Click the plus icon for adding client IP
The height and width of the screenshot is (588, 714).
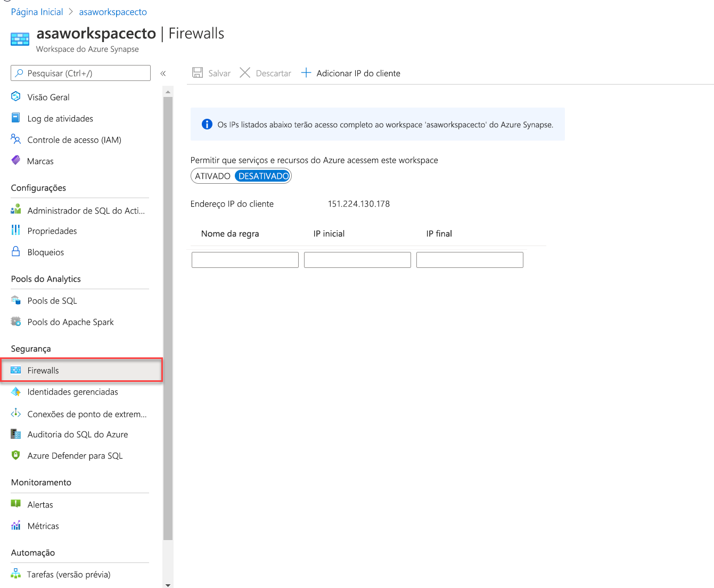click(x=306, y=72)
